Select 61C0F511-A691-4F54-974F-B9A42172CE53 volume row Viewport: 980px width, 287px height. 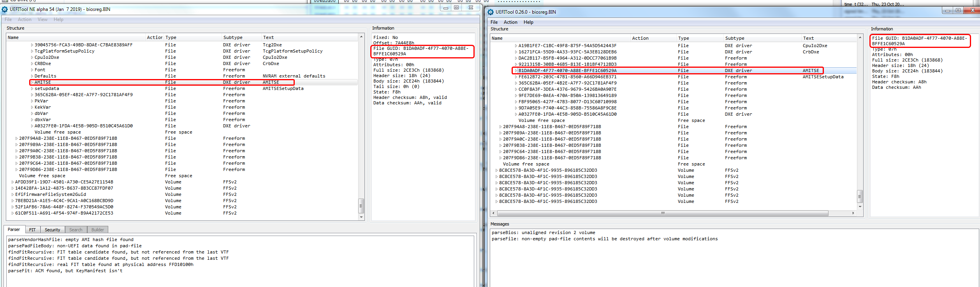click(182, 213)
